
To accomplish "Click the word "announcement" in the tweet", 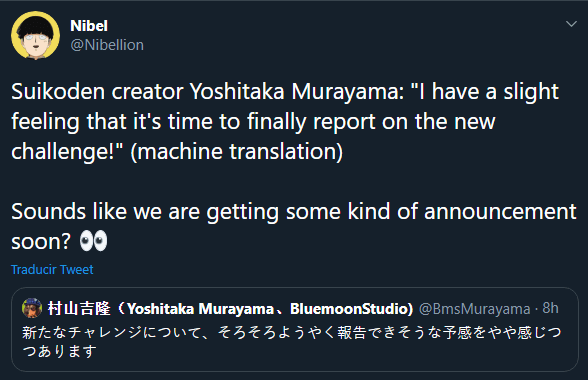I will 500,212.
